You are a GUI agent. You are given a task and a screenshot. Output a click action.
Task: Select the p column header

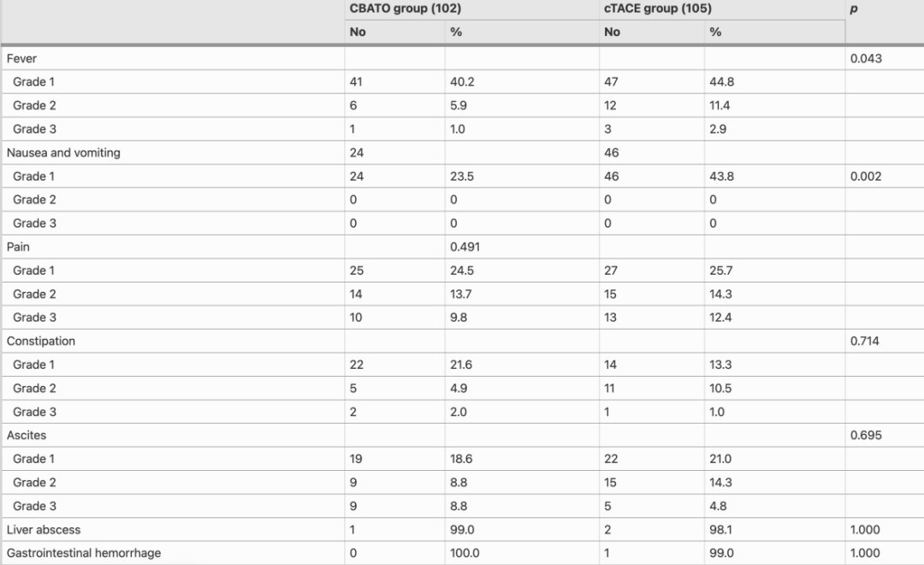click(x=854, y=9)
